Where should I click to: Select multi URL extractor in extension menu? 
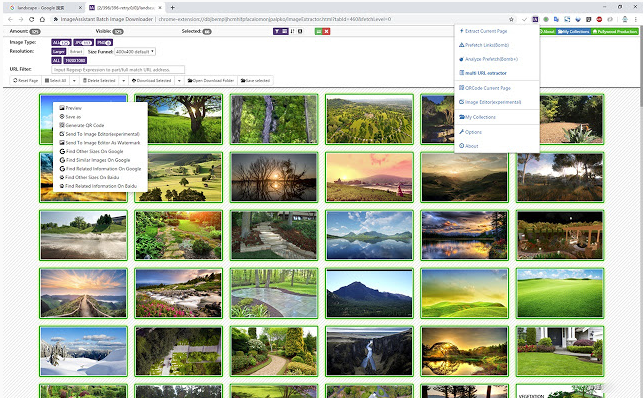tap(483, 73)
